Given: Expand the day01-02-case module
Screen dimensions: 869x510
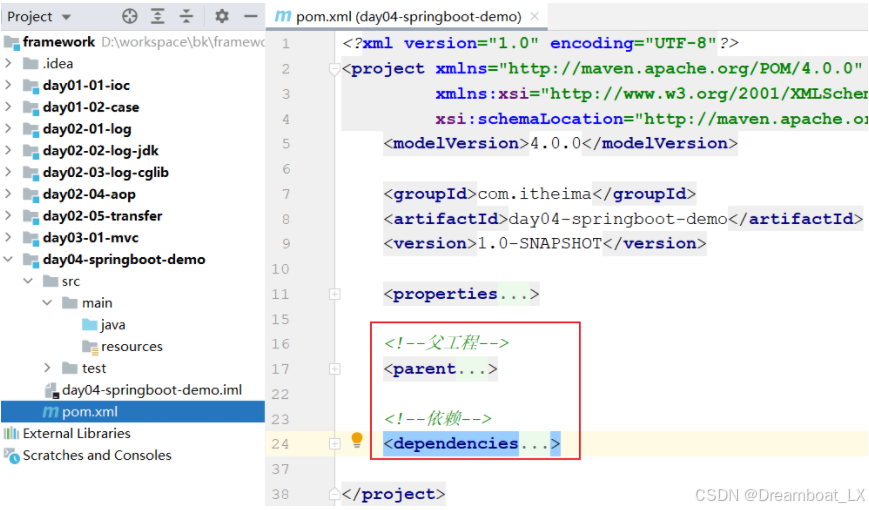Looking at the screenshot, I should (x=8, y=106).
